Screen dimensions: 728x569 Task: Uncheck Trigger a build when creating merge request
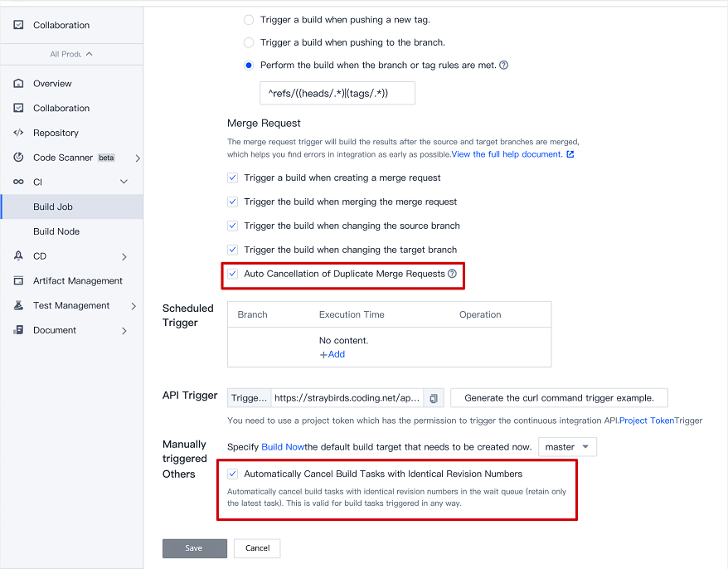233,178
